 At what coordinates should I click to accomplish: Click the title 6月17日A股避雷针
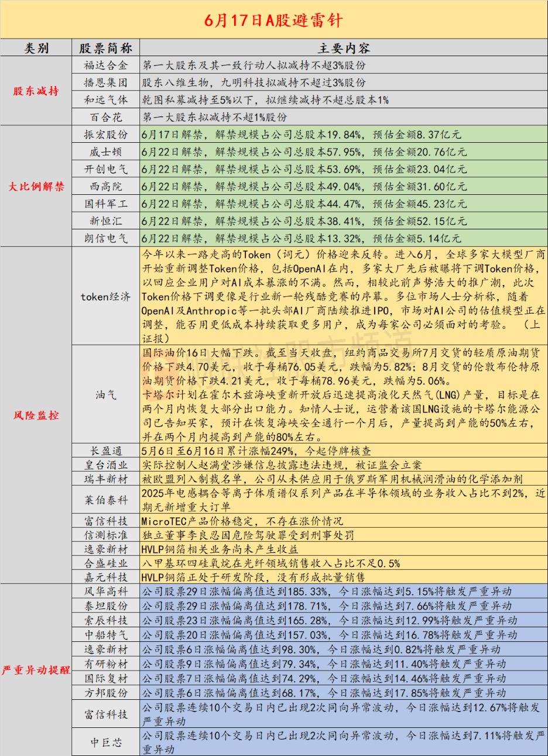click(x=273, y=21)
